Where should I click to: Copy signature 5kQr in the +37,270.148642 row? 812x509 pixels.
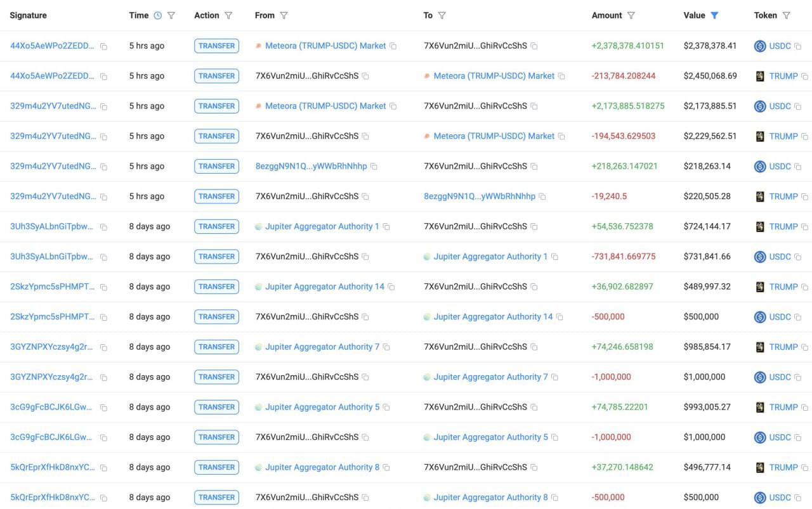coord(103,468)
